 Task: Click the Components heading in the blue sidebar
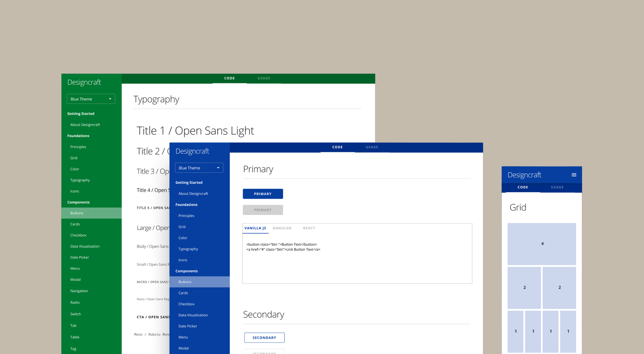(x=187, y=271)
